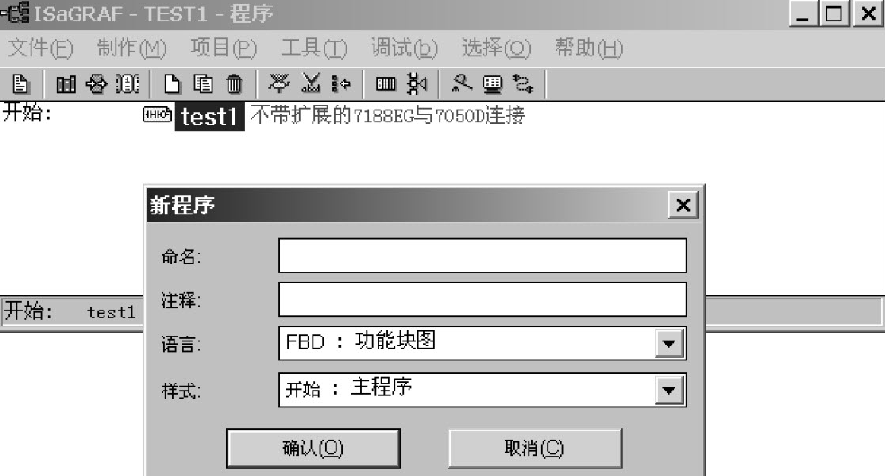Expand the 语言 language dropdown arrow
This screenshot has width=885, height=476.
point(669,343)
